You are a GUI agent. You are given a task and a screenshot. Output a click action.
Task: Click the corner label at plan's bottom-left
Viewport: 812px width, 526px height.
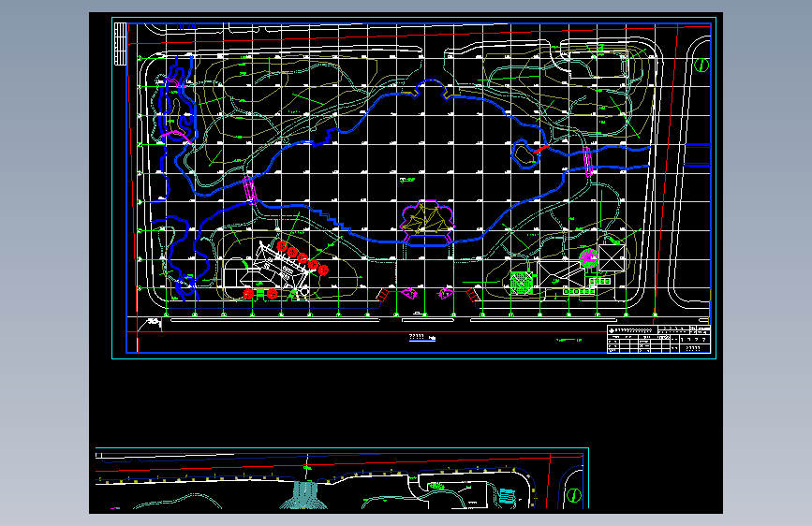pyautogui.click(x=154, y=322)
